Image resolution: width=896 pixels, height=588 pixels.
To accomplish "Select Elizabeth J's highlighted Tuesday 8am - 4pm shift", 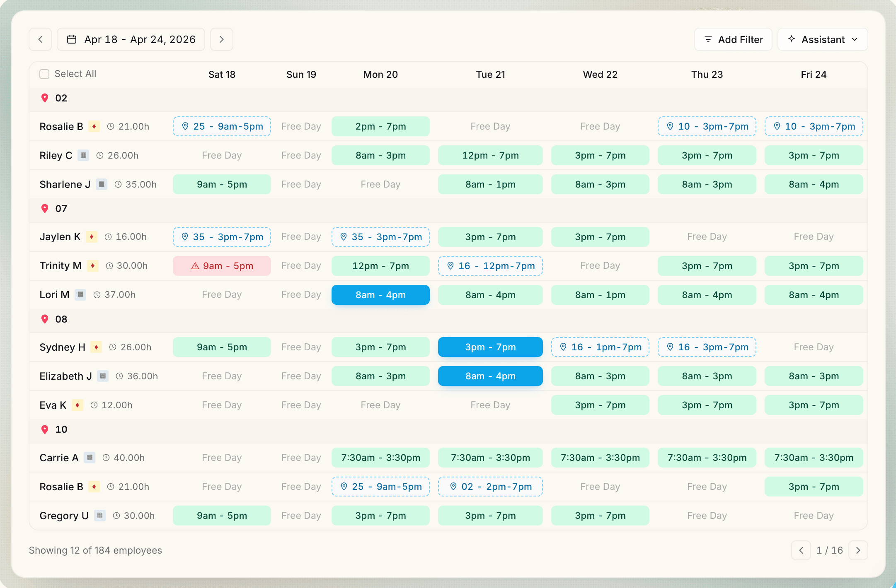I will [x=490, y=376].
